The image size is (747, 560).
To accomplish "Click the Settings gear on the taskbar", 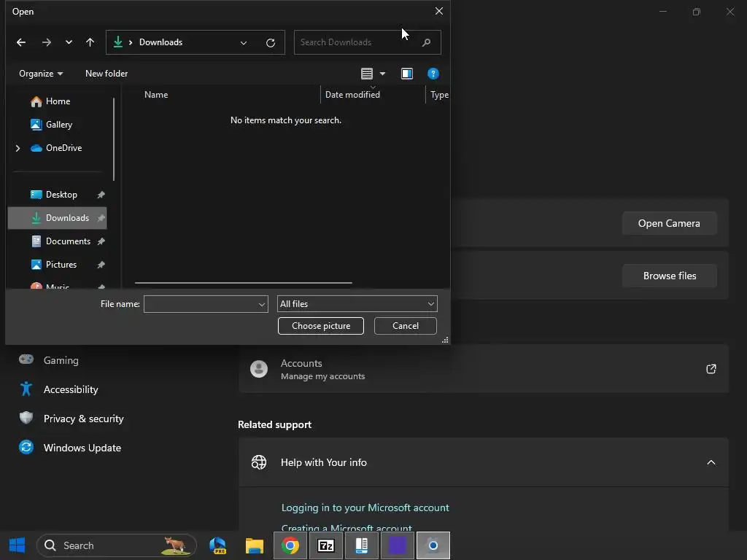I will coord(433,545).
